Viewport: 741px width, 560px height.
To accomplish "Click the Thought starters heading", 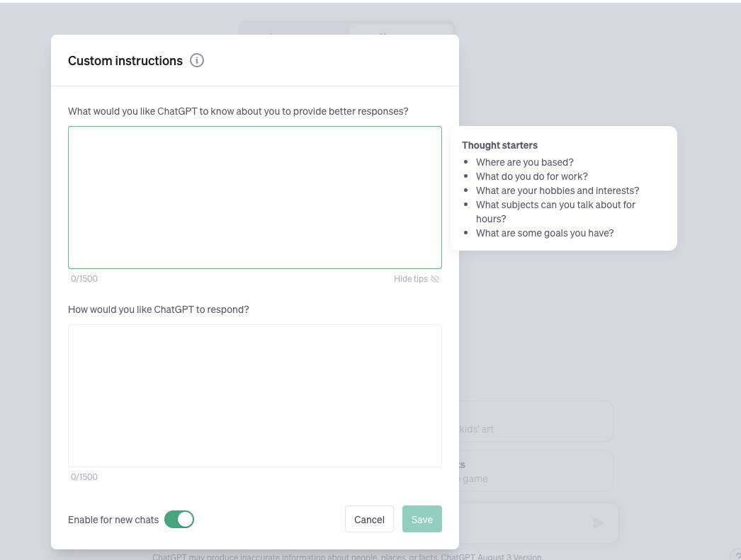I will coord(499,145).
